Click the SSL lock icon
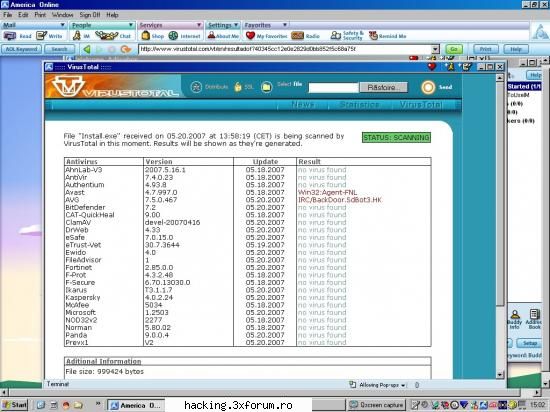 pos(238,87)
